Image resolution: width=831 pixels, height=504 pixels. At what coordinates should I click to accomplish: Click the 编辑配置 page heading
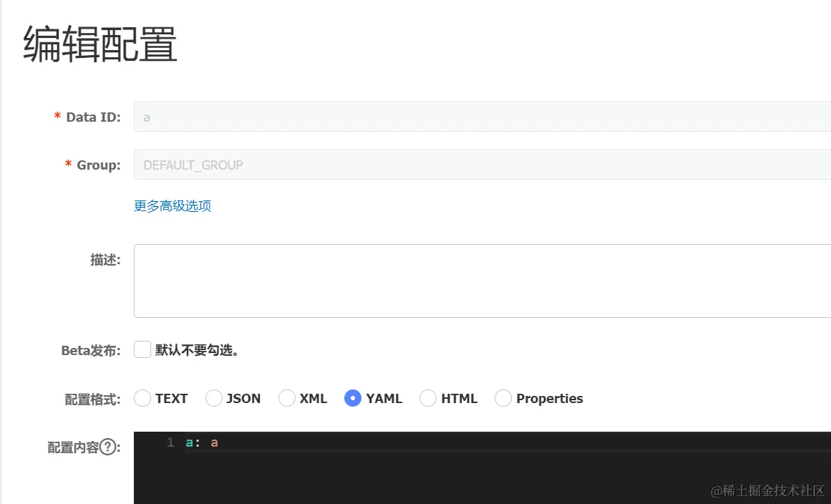pyautogui.click(x=100, y=44)
